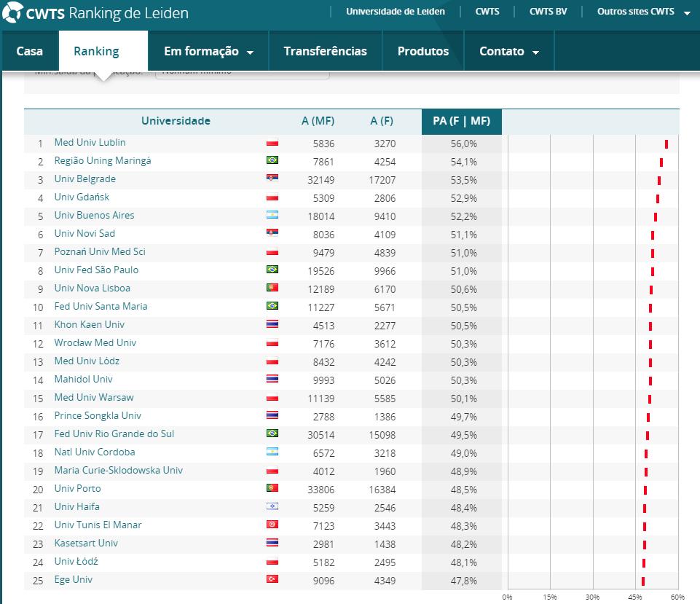
Task: Click Serbia flag beside Univ Belgrade
Action: point(272,179)
